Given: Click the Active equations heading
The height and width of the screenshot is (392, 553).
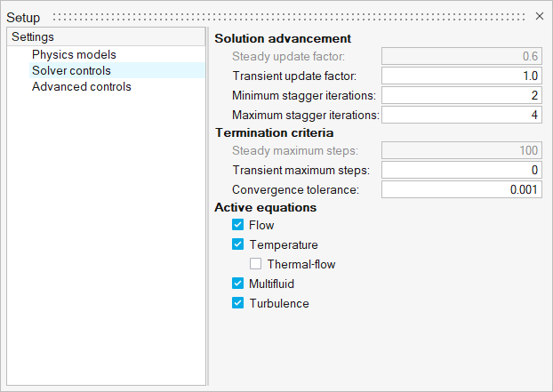Looking at the screenshot, I should [266, 207].
